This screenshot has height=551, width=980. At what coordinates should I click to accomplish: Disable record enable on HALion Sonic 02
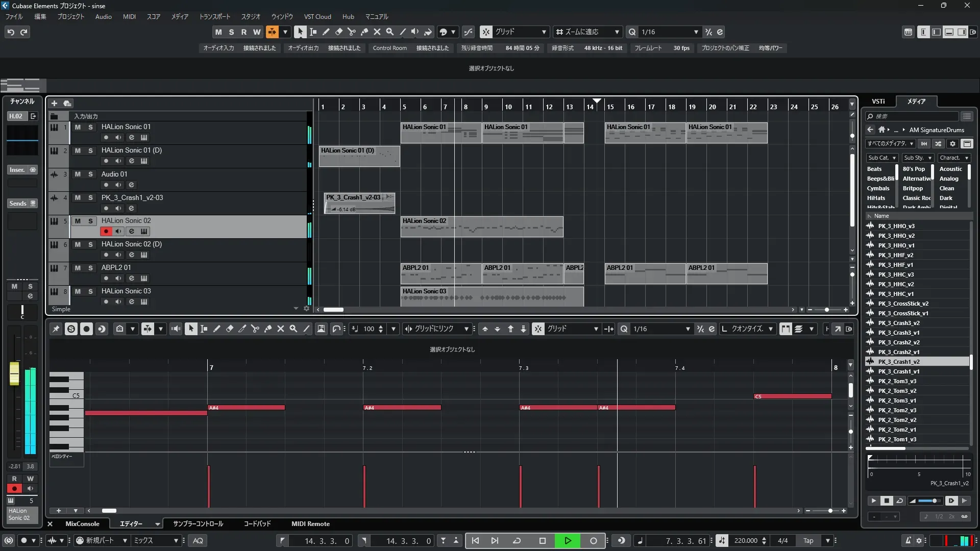pos(106,231)
